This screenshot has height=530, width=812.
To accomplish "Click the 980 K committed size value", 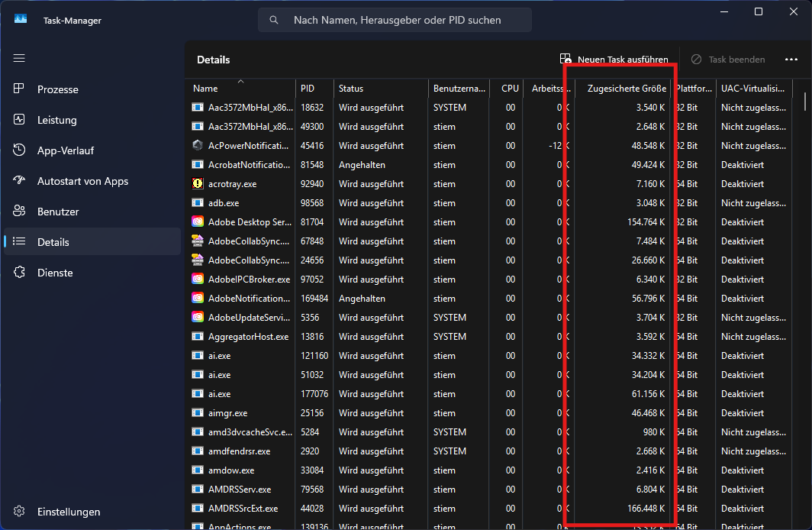I will click(x=654, y=432).
